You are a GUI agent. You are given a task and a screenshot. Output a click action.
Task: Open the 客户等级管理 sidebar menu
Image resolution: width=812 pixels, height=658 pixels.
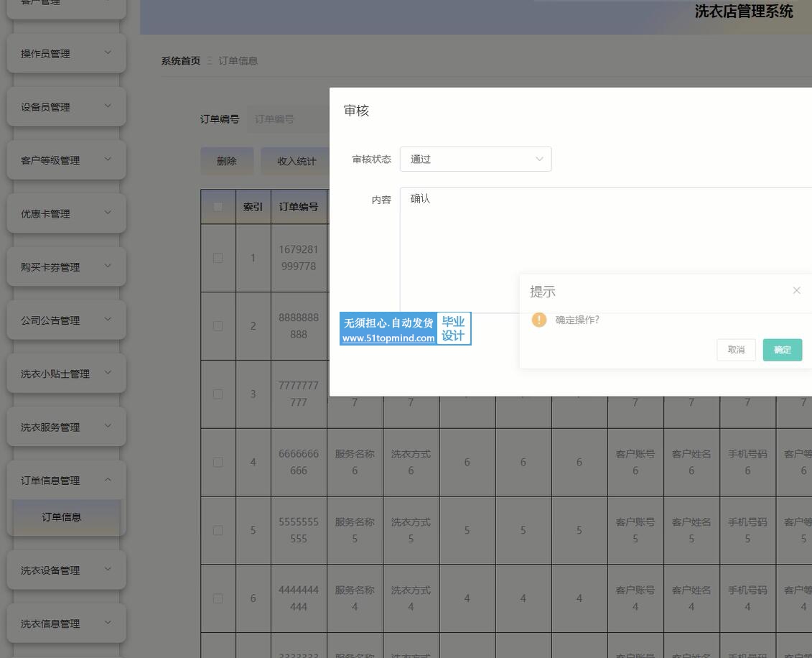(66, 160)
